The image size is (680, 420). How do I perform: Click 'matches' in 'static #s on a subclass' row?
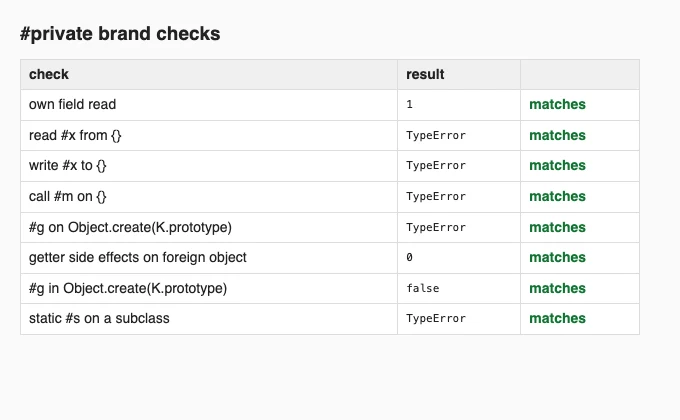pyautogui.click(x=557, y=318)
